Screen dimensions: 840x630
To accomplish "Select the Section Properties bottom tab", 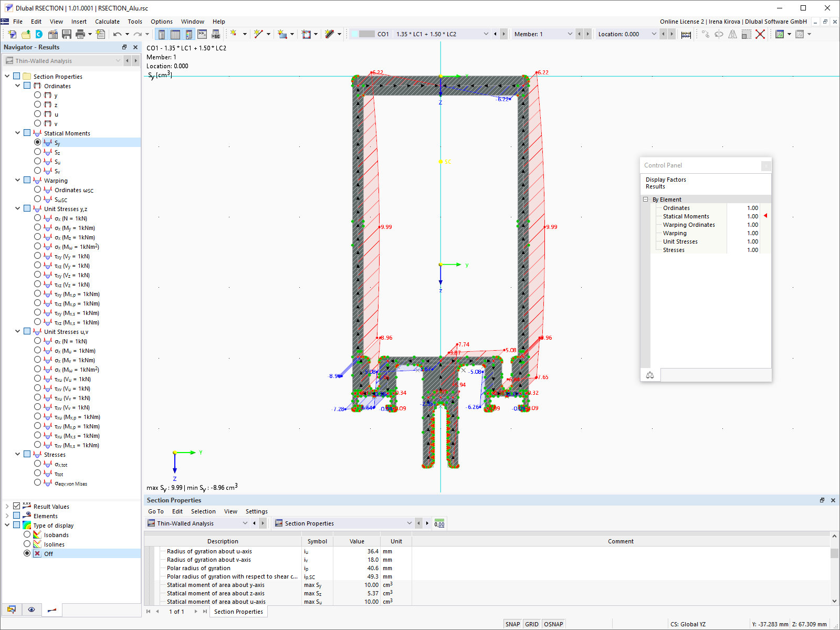I will 238,612.
